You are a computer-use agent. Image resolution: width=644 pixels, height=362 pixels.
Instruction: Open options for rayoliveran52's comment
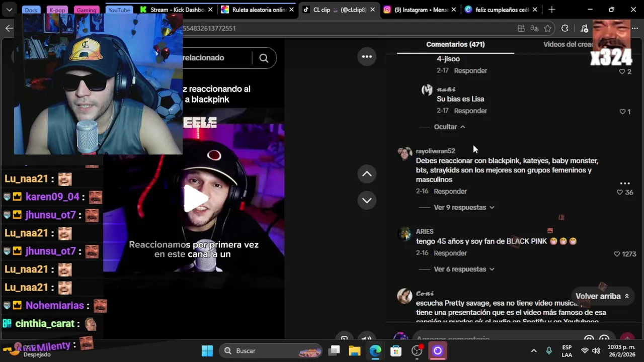tap(625, 183)
